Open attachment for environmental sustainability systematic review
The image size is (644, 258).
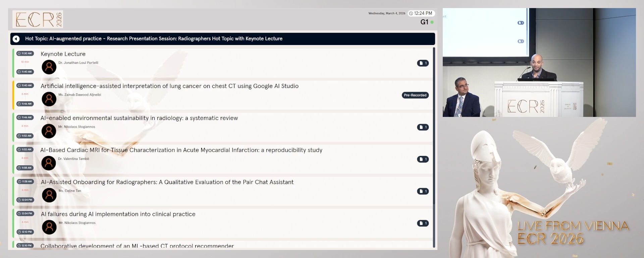point(423,127)
